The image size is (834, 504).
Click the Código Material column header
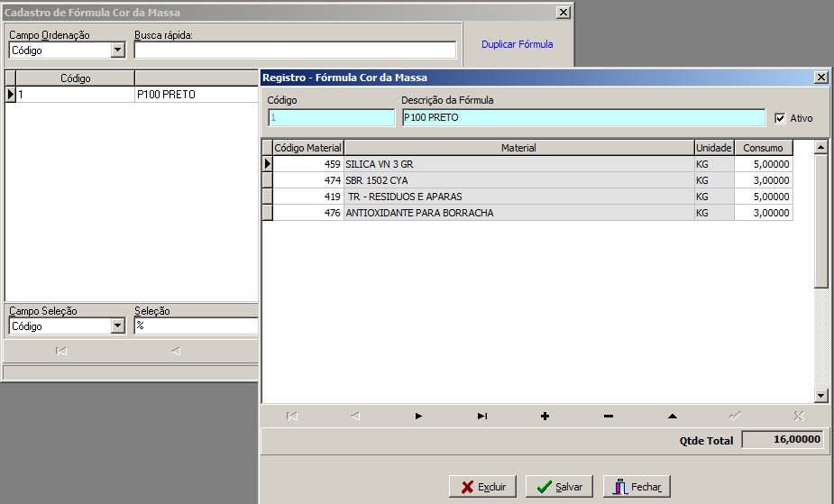[x=308, y=148]
